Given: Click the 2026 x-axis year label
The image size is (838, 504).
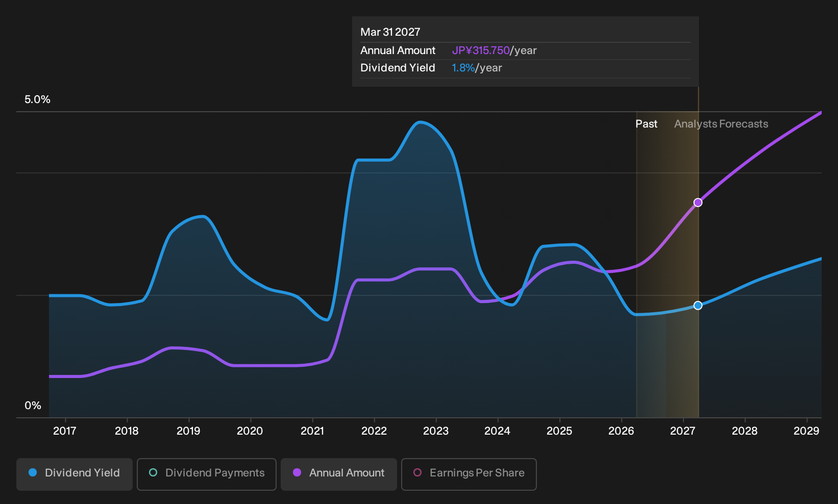Looking at the screenshot, I should [x=621, y=431].
